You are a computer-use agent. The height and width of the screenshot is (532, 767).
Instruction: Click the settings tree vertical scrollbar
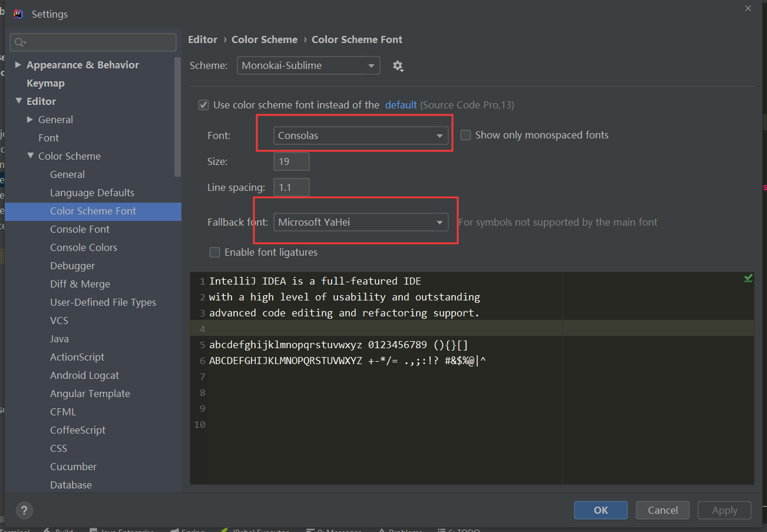tap(178, 115)
